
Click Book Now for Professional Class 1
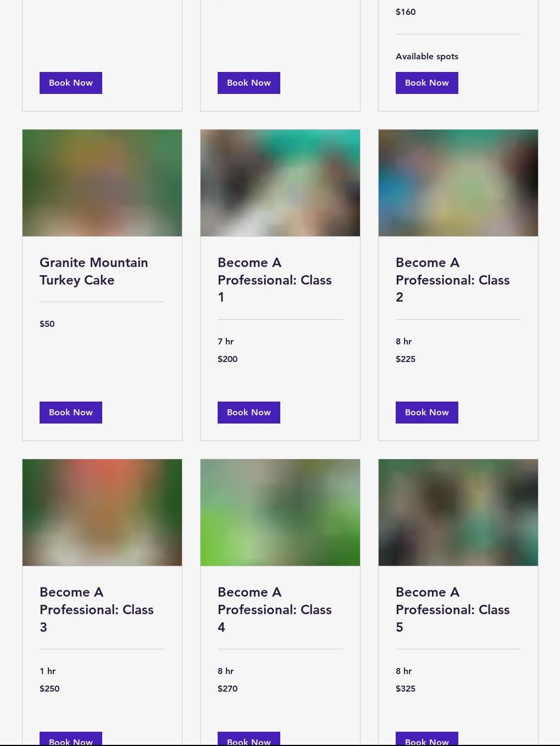click(x=248, y=413)
